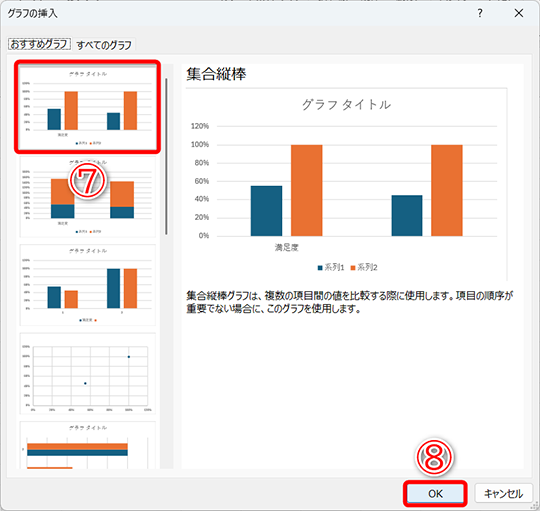Select the clustered column chart thumbnail
540x511 pixels.
point(87,107)
